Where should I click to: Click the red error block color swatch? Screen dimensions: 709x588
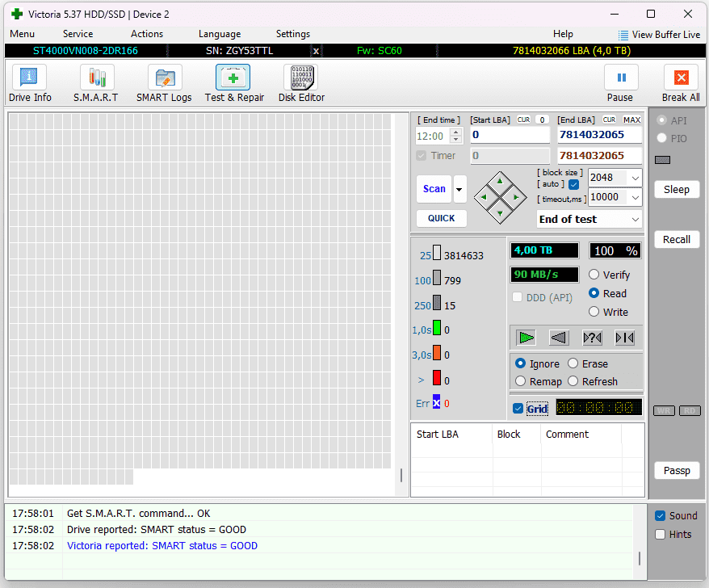click(x=437, y=378)
